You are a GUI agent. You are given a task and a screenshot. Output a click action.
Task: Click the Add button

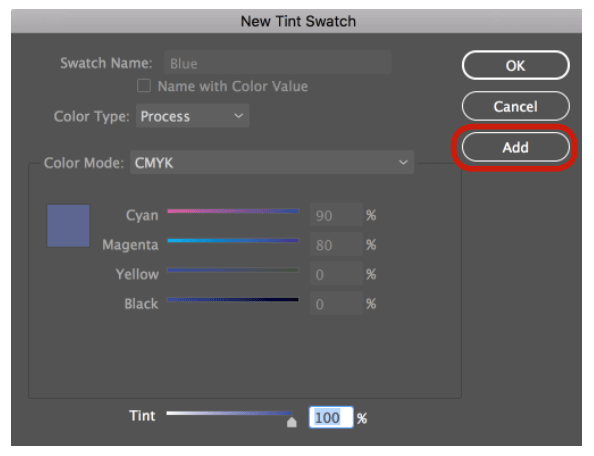point(516,147)
